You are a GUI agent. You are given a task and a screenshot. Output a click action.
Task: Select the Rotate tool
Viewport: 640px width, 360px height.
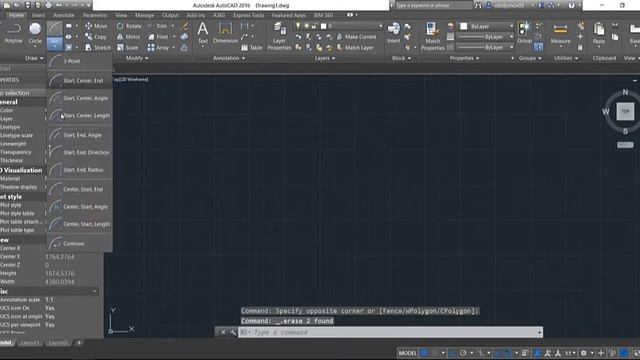click(x=129, y=26)
